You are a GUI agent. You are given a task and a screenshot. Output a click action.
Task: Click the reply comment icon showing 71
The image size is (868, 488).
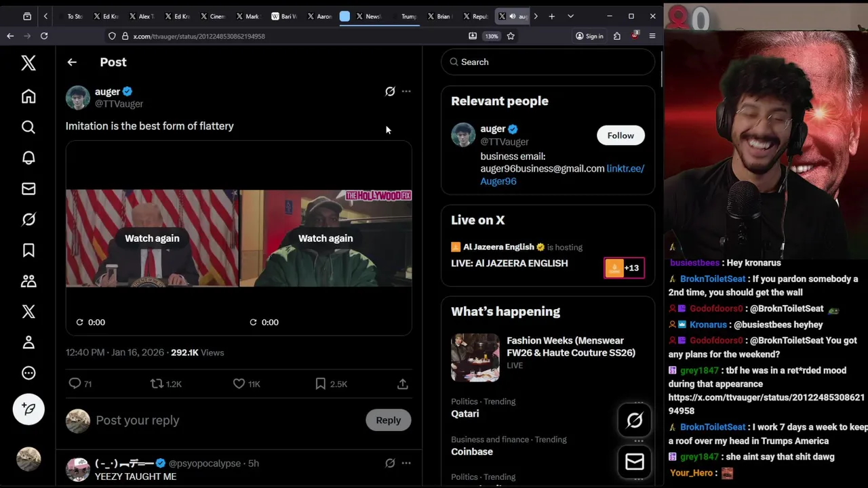coord(75,384)
